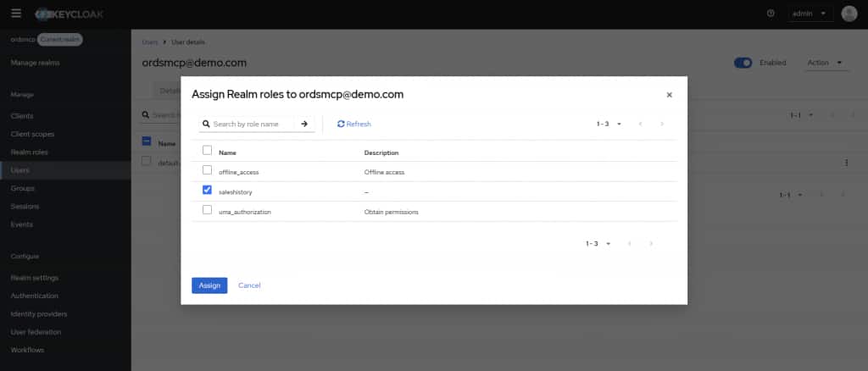
Task: Refresh the role list
Action: pyautogui.click(x=354, y=124)
